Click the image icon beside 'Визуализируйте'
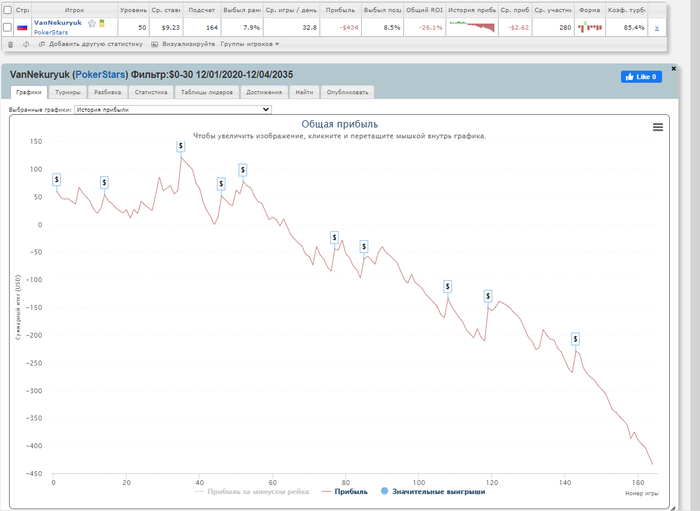 tap(154, 44)
